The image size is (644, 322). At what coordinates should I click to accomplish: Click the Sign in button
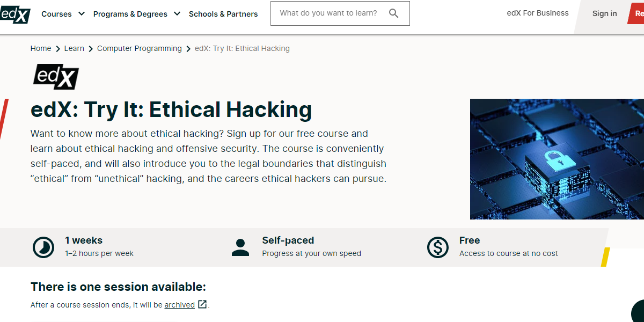point(604,13)
